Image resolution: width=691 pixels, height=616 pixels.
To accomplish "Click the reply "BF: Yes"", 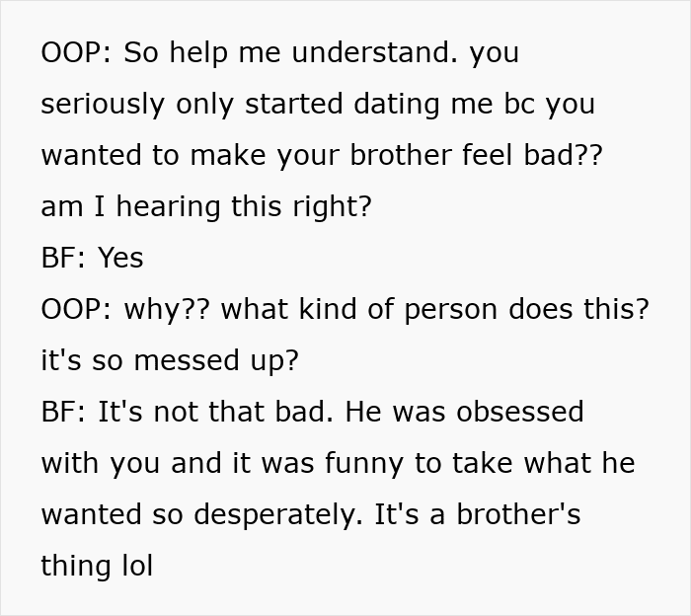I will tap(92, 258).
